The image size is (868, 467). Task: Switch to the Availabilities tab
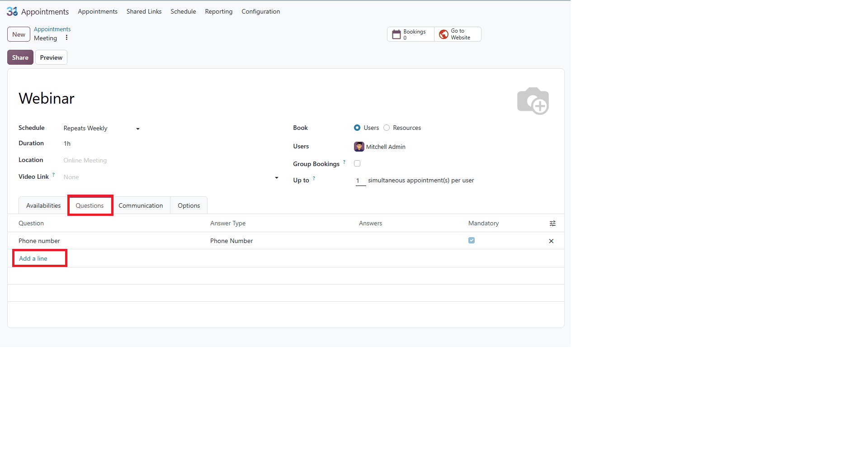(x=43, y=205)
